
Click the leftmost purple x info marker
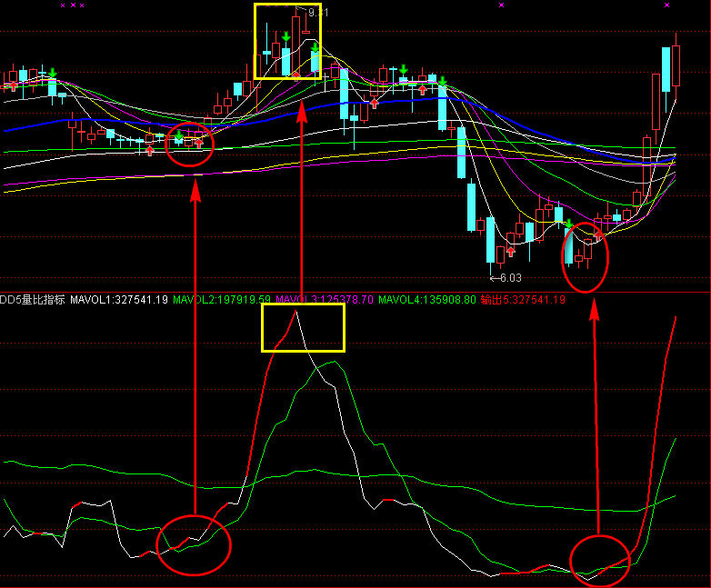[63, 5]
